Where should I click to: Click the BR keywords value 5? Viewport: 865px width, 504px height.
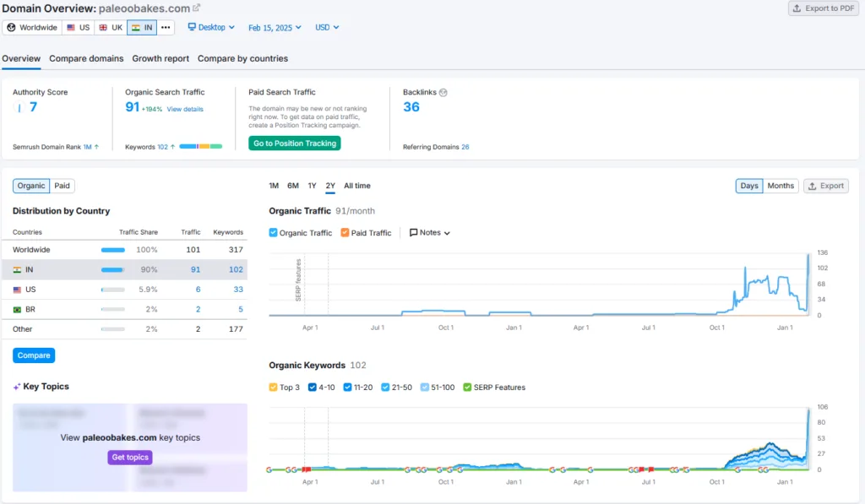(241, 309)
